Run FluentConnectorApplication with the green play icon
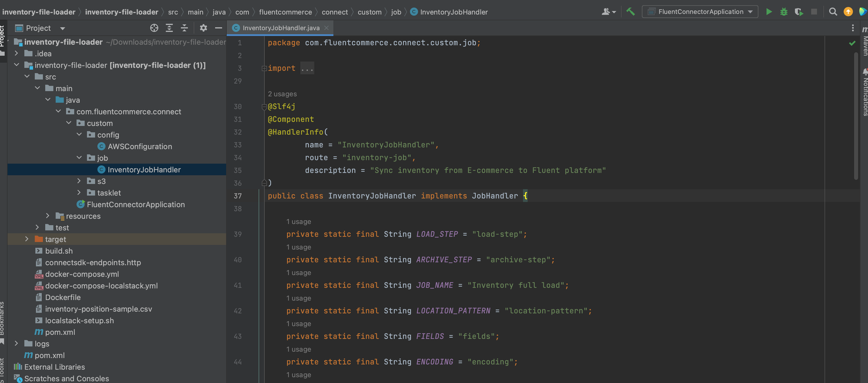Image resolution: width=868 pixels, height=383 pixels. (769, 12)
